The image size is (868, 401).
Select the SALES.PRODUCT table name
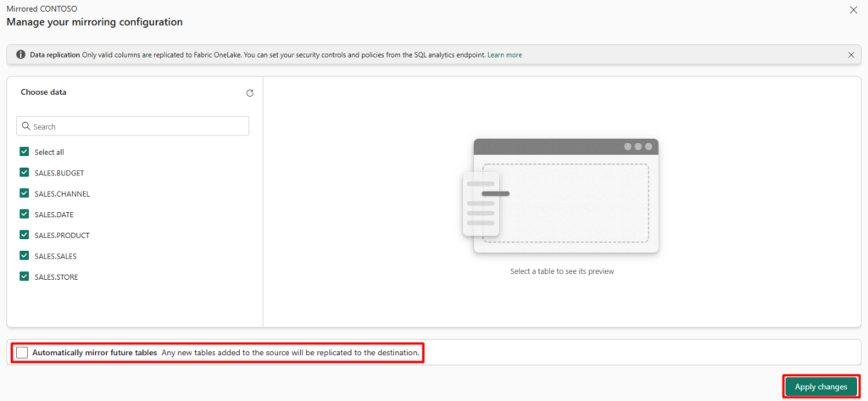62,236
